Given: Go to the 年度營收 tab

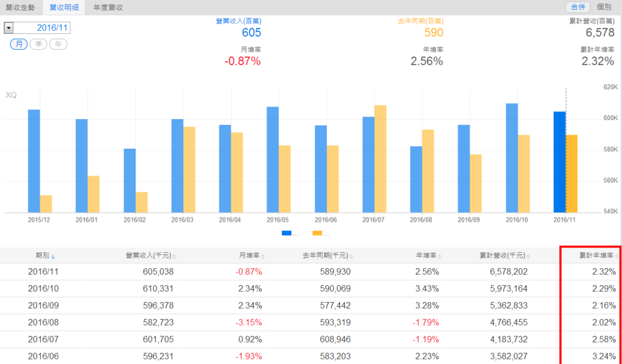Looking at the screenshot, I should [x=108, y=7].
